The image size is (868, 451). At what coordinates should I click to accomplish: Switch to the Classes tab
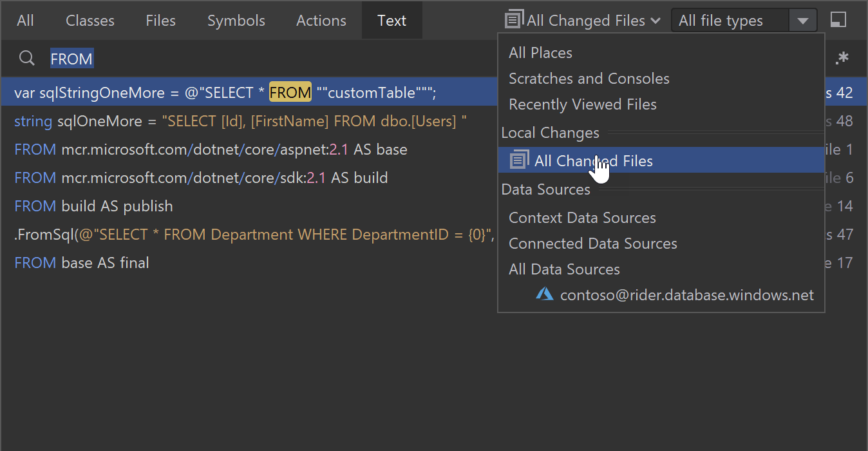(x=90, y=21)
